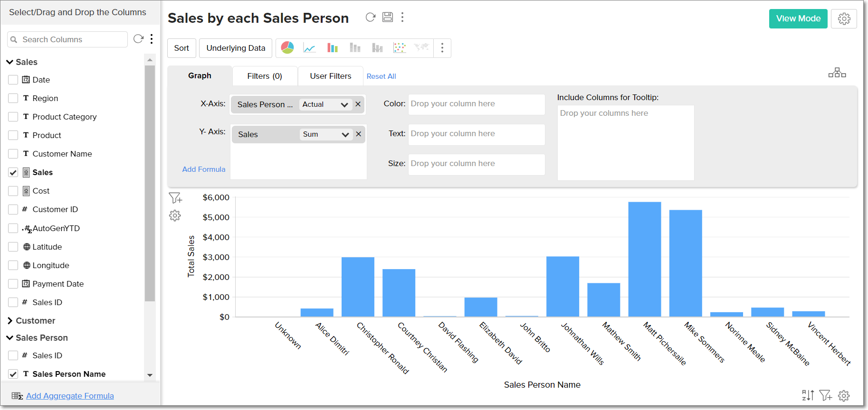Refresh the report using the title refresh icon
868x410 pixels.
(x=371, y=18)
